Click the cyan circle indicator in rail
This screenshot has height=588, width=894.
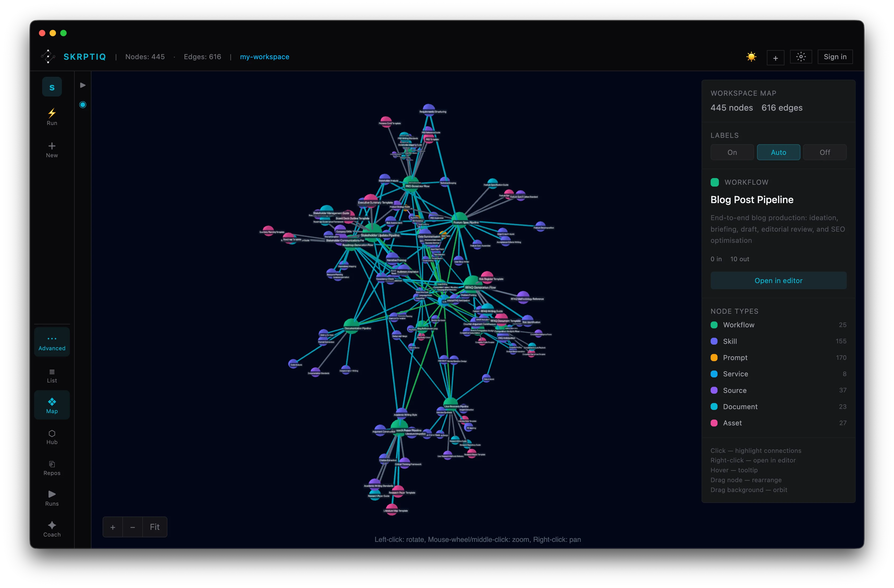(x=83, y=105)
